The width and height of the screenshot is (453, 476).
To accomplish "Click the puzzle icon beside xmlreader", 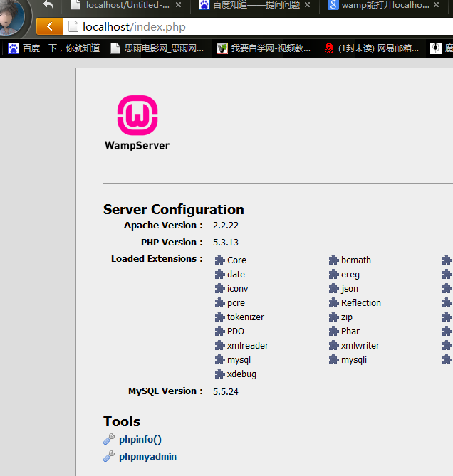I will click(219, 346).
